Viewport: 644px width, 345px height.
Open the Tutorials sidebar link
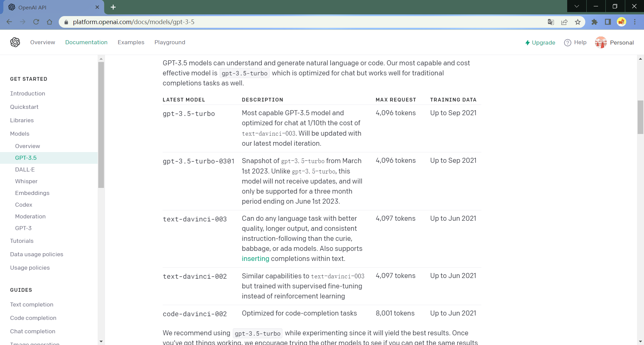click(x=22, y=241)
